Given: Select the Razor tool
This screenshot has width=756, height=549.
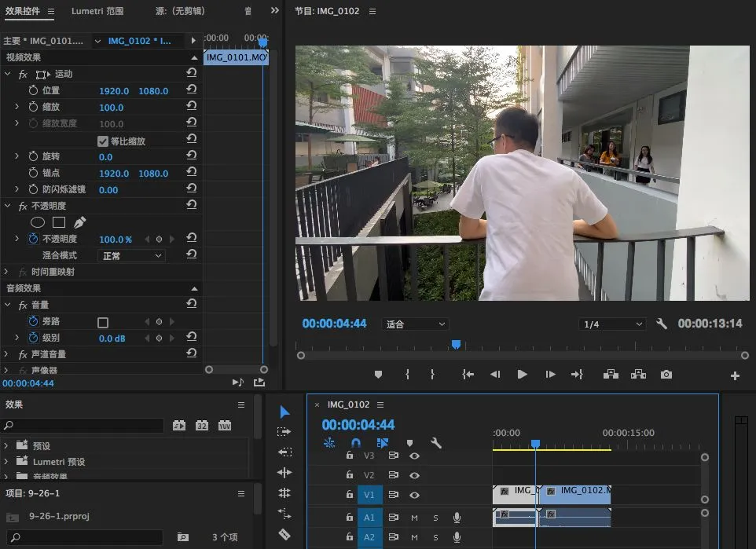Looking at the screenshot, I should 284,534.
